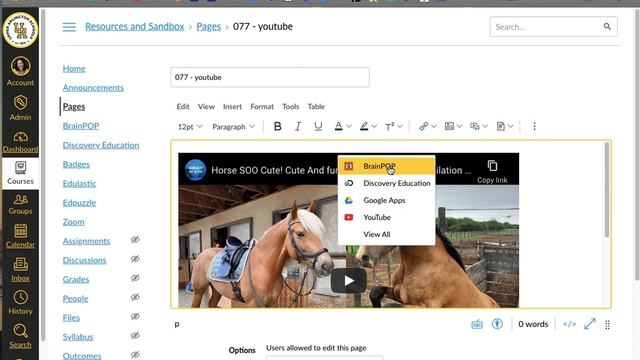This screenshot has height=360, width=640.
Task: Expand editor to fullscreen
Action: (590, 324)
